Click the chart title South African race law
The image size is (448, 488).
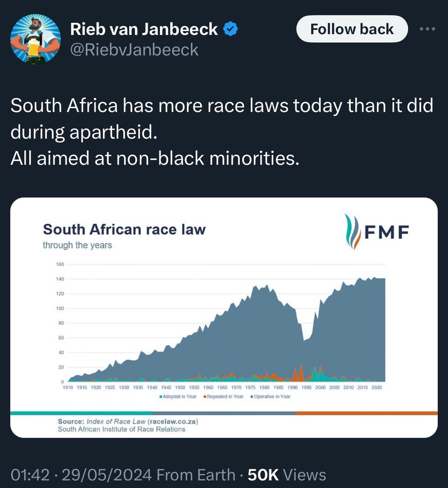pyautogui.click(x=124, y=229)
